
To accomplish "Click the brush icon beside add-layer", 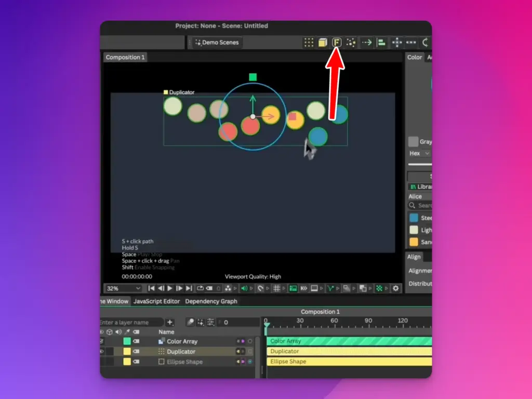I will point(190,322).
